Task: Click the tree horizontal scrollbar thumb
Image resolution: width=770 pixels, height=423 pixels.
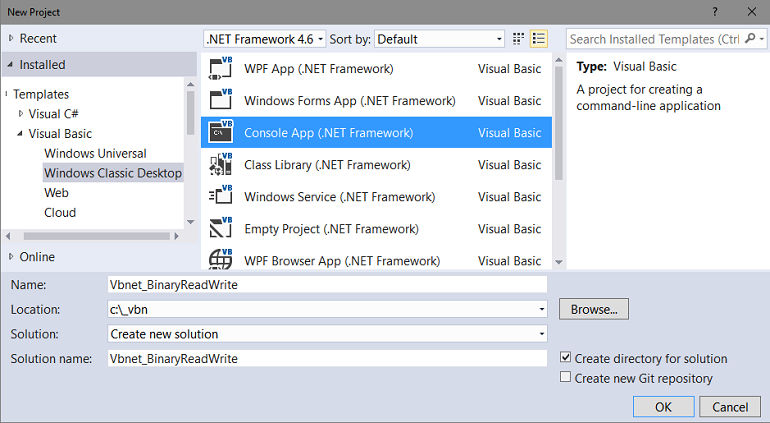Action: click(97, 236)
